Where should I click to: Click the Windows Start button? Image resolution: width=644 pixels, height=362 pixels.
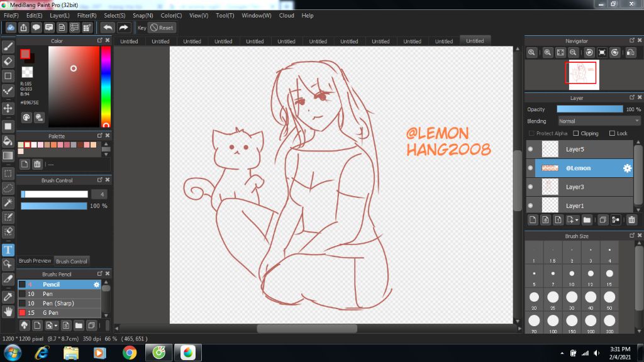(13, 353)
